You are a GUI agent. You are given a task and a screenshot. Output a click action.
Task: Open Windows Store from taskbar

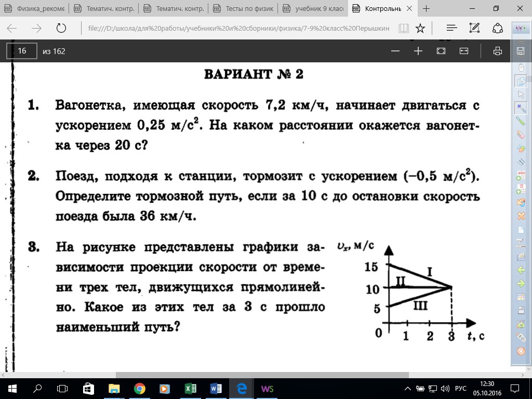click(x=88, y=389)
